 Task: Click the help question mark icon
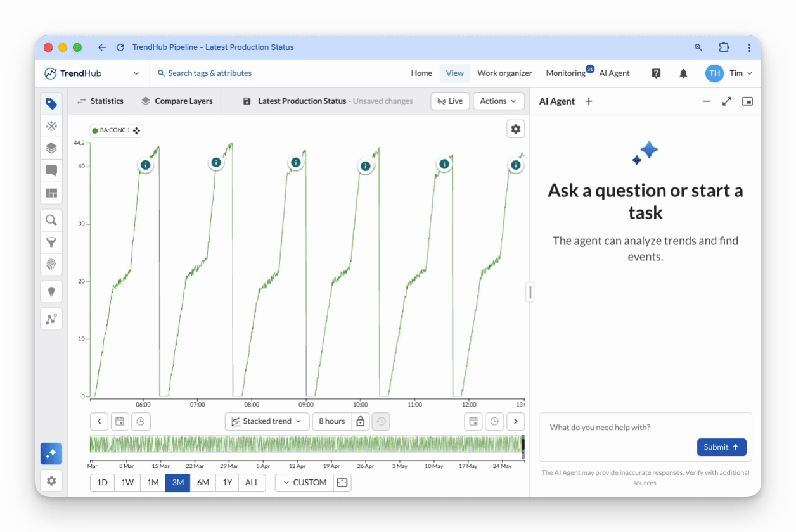pos(656,73)
